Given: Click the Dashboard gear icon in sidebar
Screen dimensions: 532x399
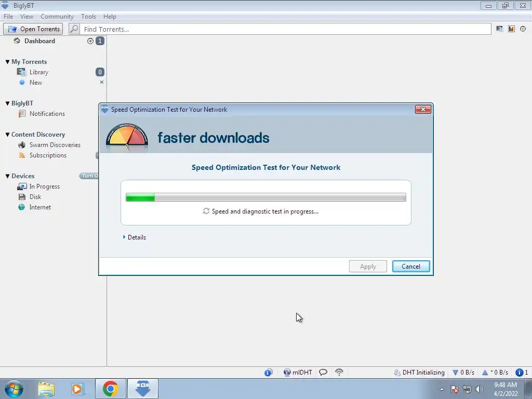Looking at the screenshot, I should coord(90,41).
